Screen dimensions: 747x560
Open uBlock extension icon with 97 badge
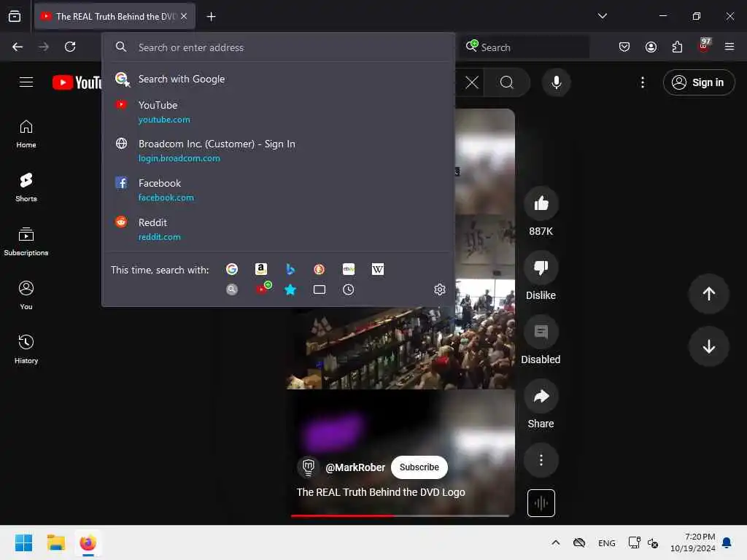pos(704,46)
